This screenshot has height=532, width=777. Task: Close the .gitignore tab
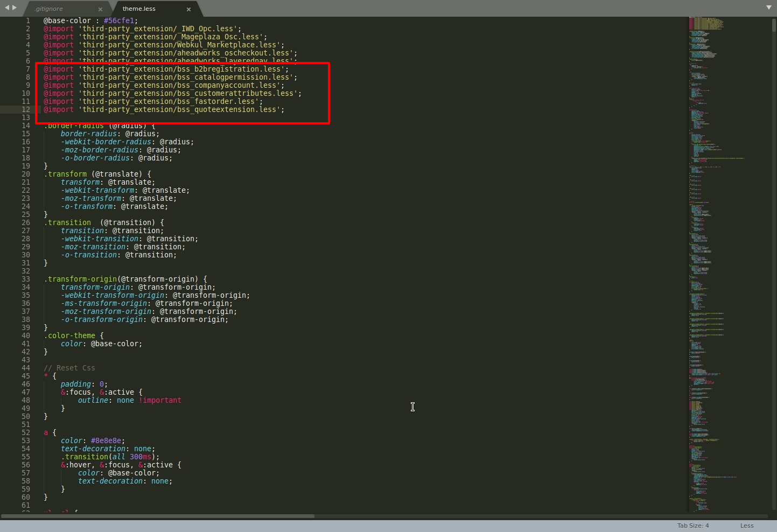coord(100,9)
